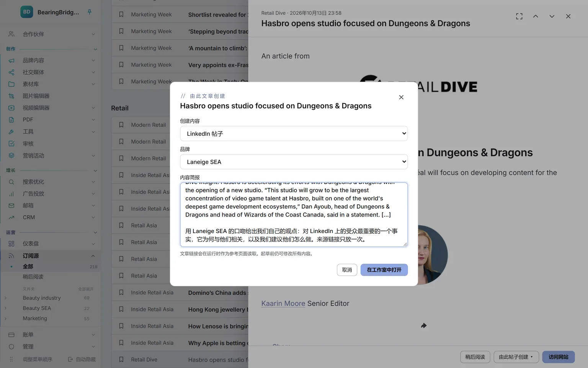This screenshot has height=368, width=588.
Task: Open the 搜索优化 magnifier icon
Action: 11,182
